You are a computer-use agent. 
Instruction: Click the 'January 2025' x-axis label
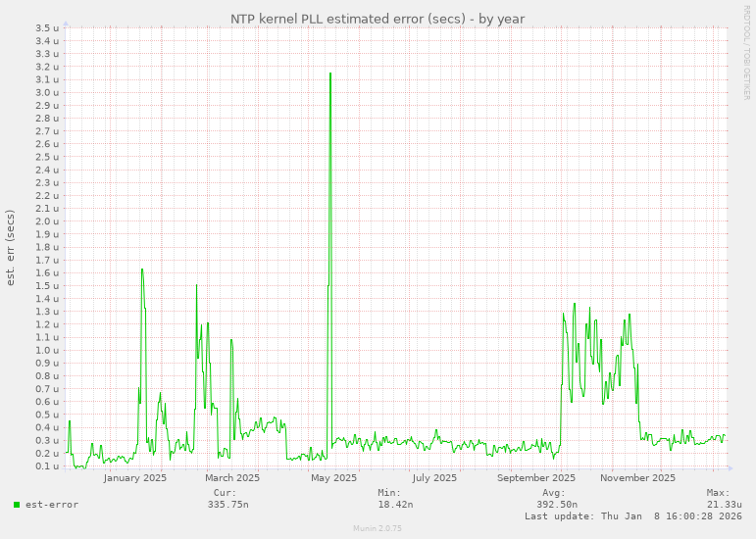click(x=135, y=478)
